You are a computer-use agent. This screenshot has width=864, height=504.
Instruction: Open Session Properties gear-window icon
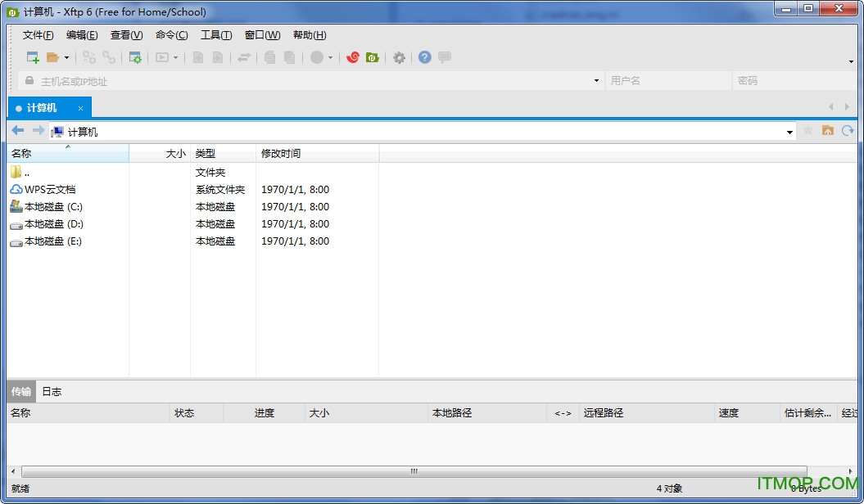tap(135, 57)
